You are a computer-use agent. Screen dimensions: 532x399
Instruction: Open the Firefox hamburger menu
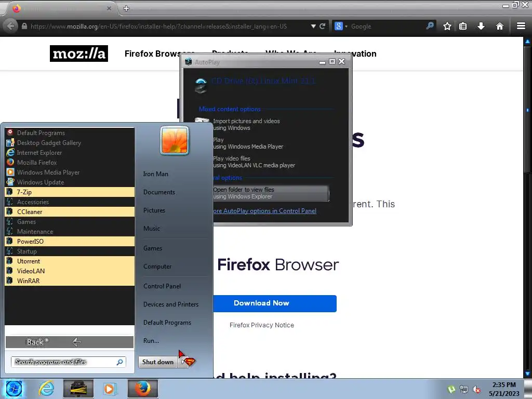(521, 26)
